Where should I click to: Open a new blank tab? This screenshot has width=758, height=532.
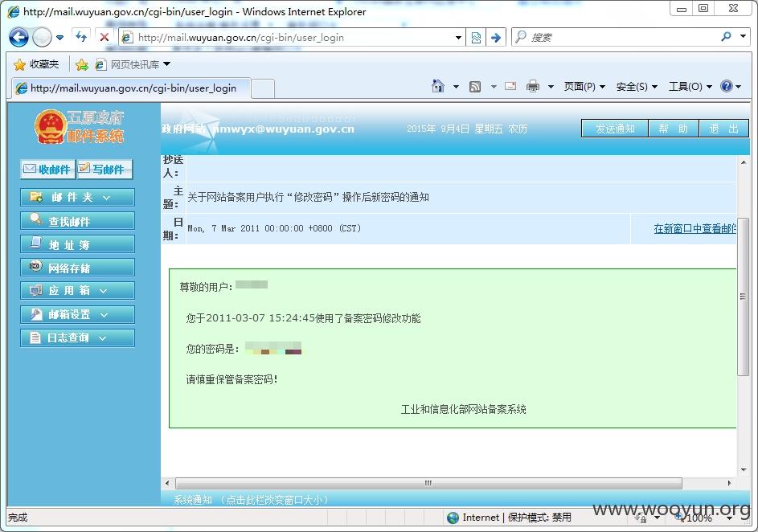pos(263,89)
